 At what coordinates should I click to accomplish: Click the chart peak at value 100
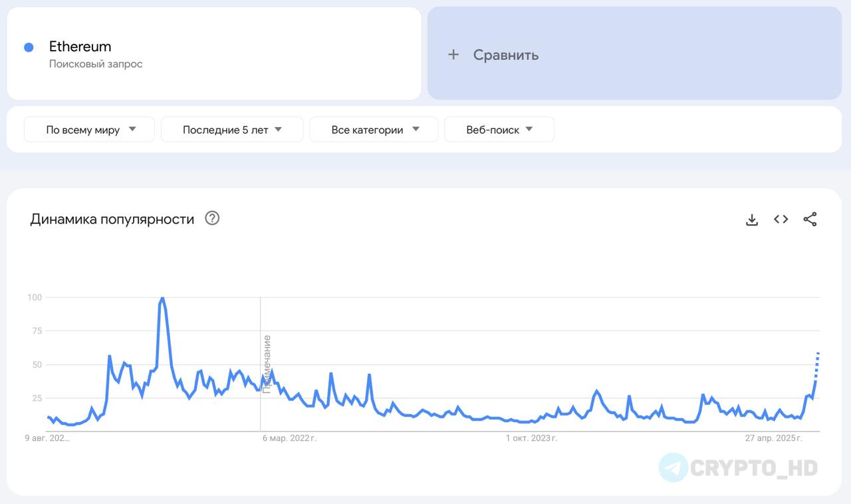click(x=162, y=298)
